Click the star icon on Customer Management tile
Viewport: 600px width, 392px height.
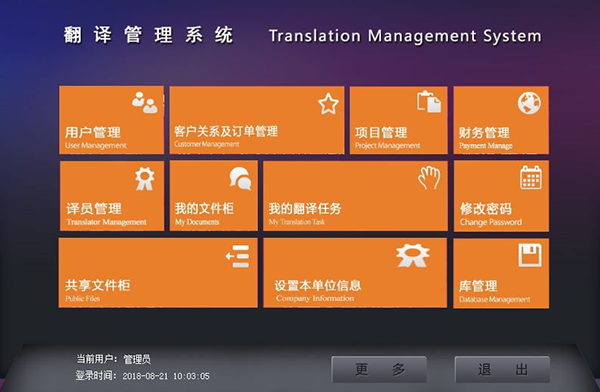click(328, 104)
